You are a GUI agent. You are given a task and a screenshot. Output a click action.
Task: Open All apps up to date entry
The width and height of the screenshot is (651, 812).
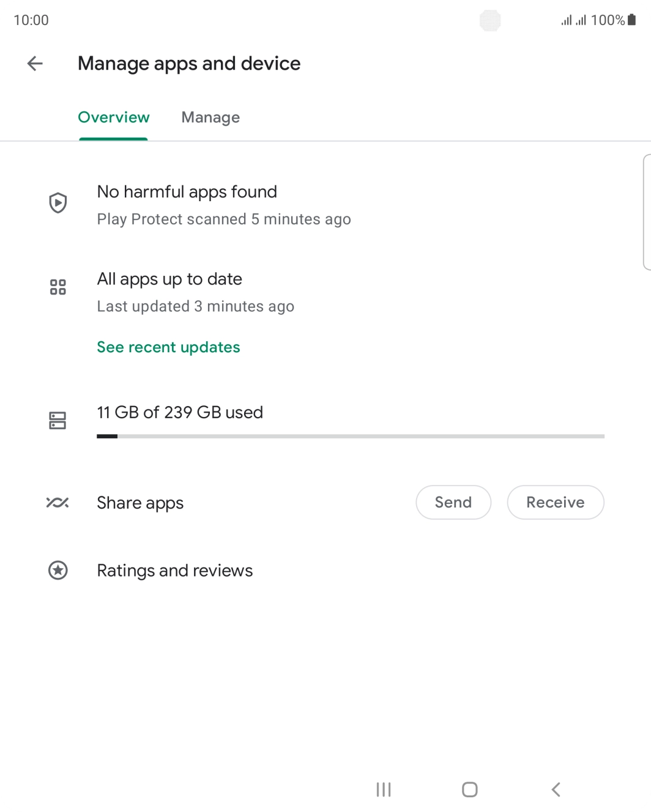(x=169, y=279)
